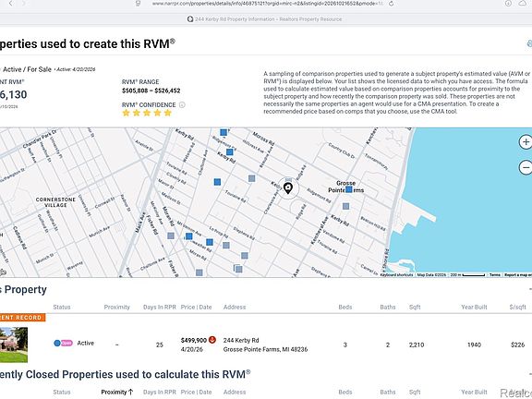
Task: Click the gray marker left of subject near Kerby Rd
Action: pyautogui.click(x=251, y=178)
